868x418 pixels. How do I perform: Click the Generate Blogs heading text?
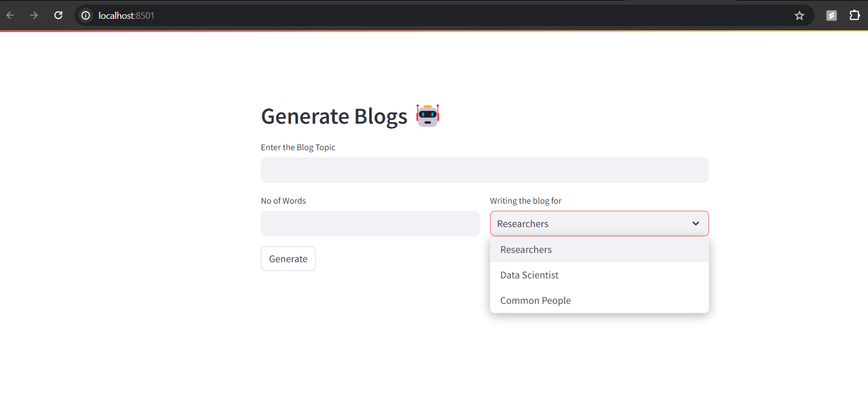(x=334, y=117)
